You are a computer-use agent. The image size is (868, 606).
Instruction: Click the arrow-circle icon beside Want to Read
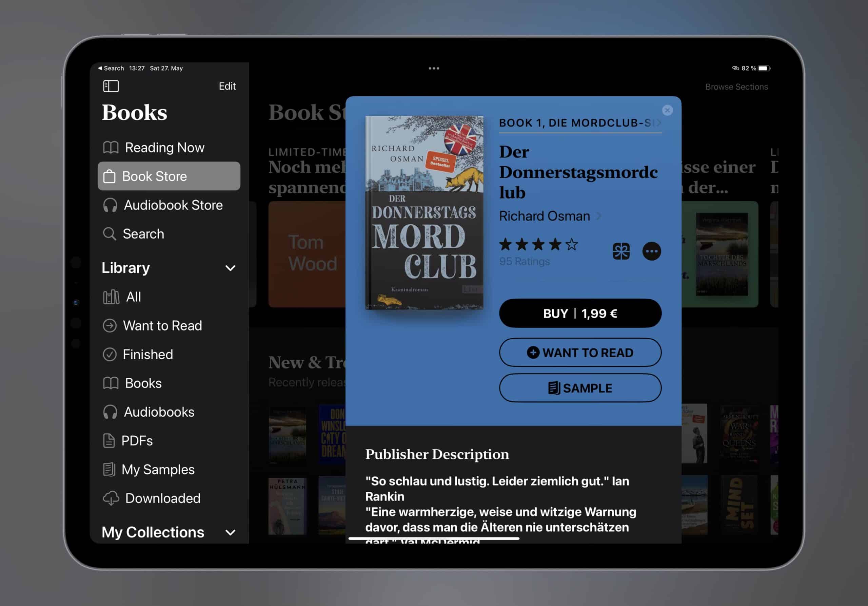coord(110,326)
